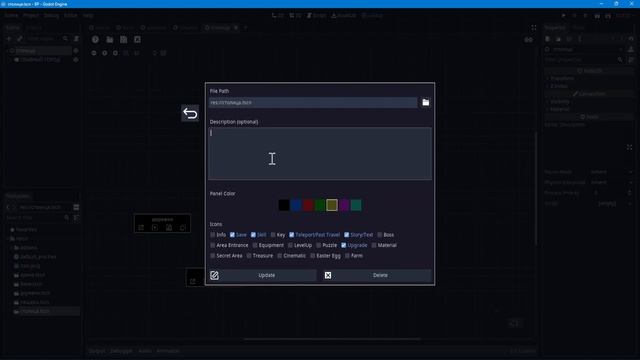The width and height of the screenshot is (640, 360).
Task: Uncheck the Skill icon checkbox
Action: coord(253,235)
